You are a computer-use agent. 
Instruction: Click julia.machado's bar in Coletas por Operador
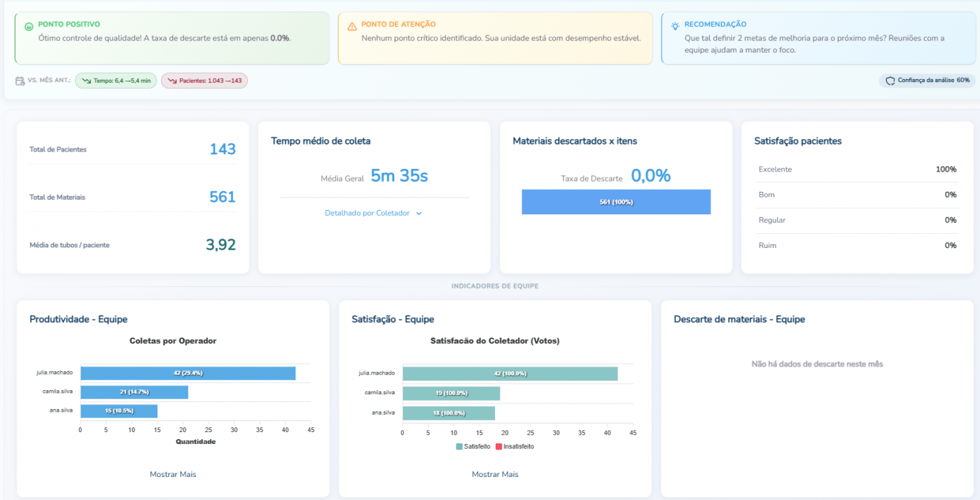tap(188, 373)
